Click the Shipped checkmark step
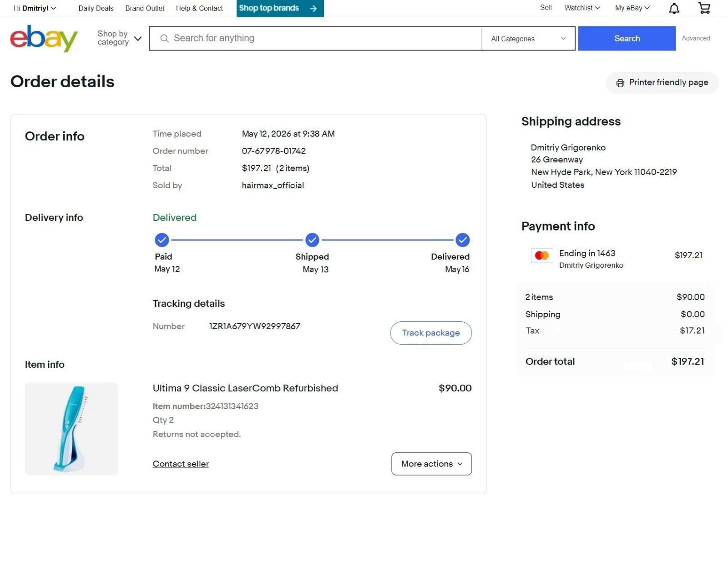This screenshot has height=581, width=728. pos(312,240)
